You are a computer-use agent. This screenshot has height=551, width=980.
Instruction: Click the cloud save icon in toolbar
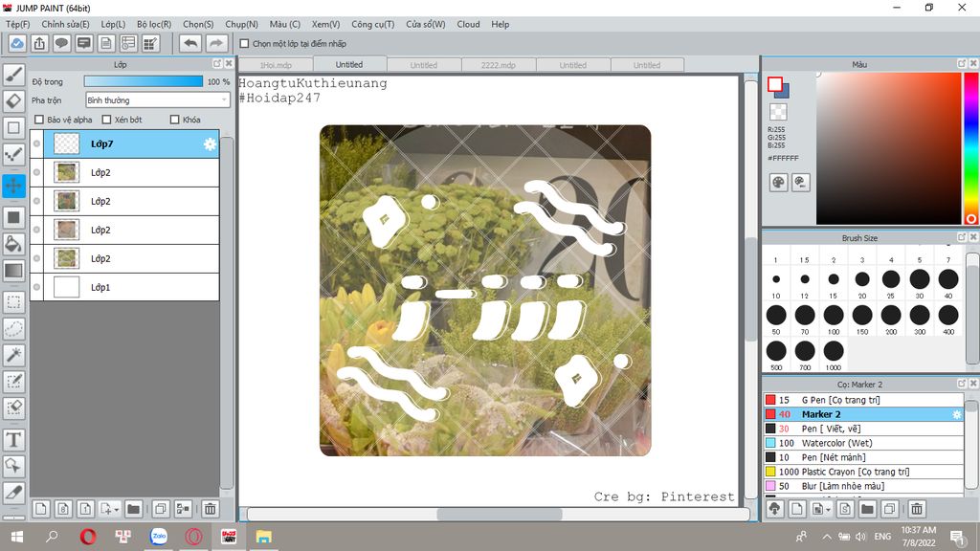tap(17, 44)
